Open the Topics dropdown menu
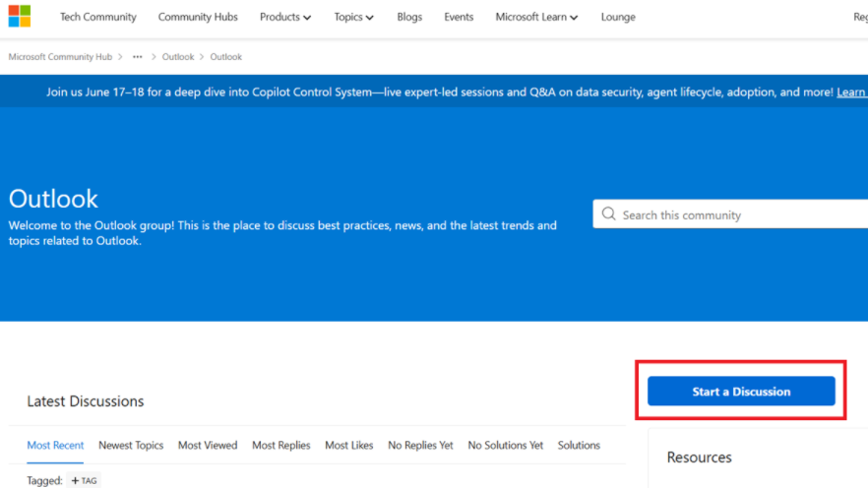This screenshot has width=868, height=488. [353, 17]
